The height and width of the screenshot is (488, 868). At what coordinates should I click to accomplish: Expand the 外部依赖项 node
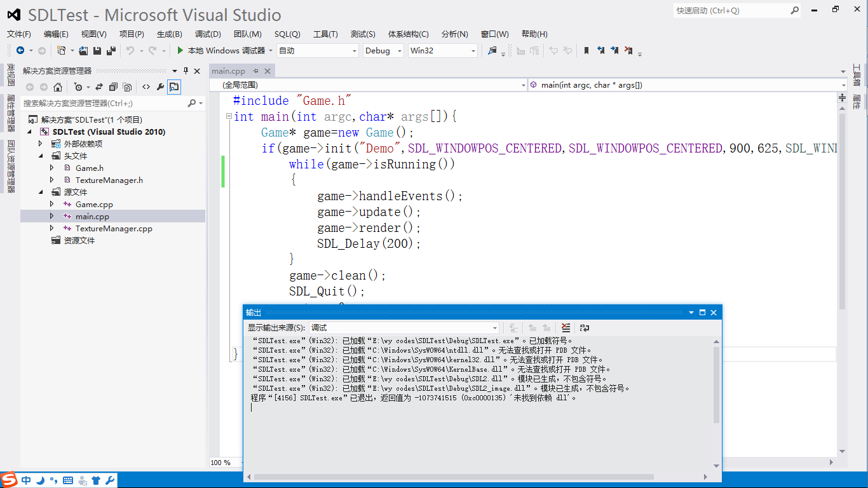coord(41,144)
